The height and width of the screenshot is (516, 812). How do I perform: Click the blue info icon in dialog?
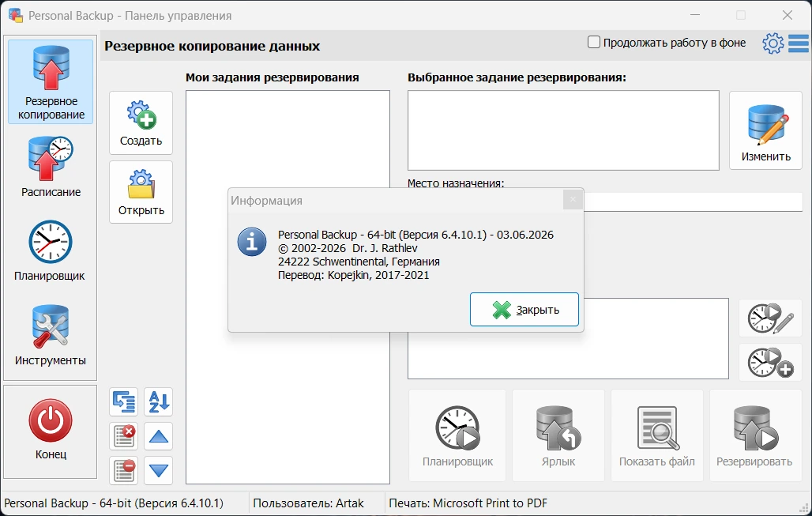pos(252,242)
